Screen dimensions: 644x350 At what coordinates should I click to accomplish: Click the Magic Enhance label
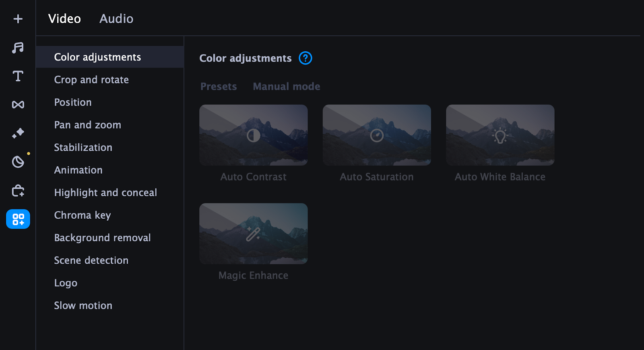tap(254, 275)
